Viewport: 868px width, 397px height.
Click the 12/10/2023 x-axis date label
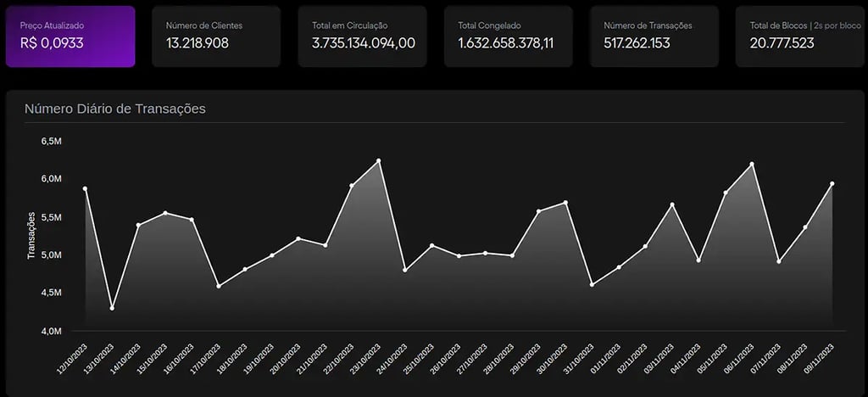[x=72, y=358]
